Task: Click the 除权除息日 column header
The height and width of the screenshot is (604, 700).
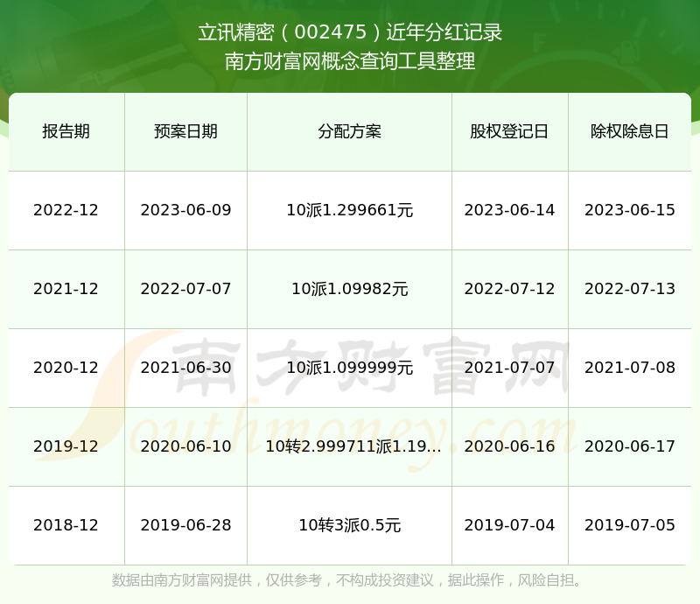Action: [x=629, y=131]
